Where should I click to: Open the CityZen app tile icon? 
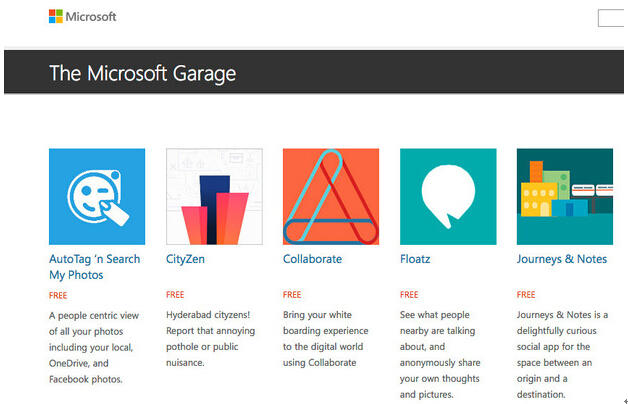pyautogui.click(x=214, y=197)
